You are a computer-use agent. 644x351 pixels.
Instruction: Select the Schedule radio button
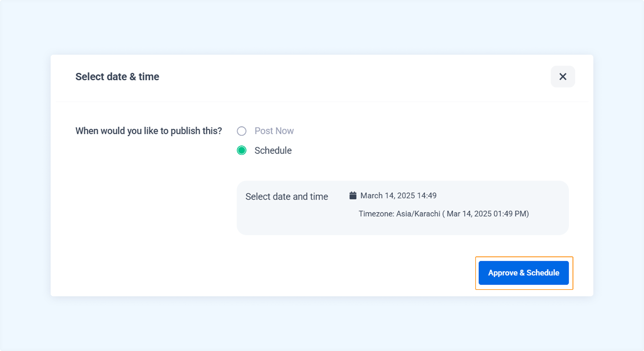241,150
